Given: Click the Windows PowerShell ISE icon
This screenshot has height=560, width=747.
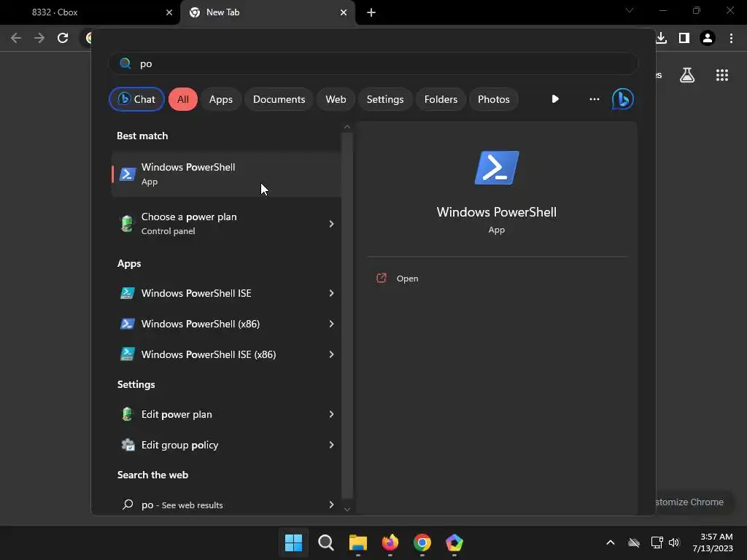Looking at the screenshot, I should (x=127, y=293).
